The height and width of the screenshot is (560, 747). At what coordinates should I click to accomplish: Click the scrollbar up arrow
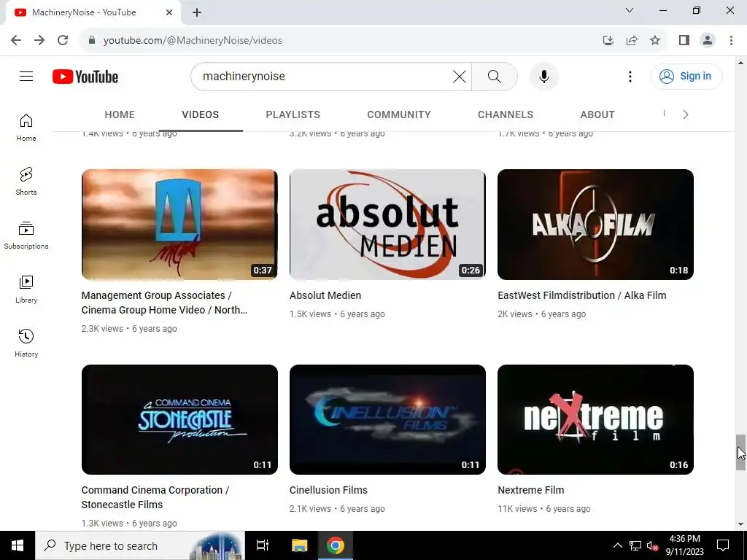coord(740,63)
